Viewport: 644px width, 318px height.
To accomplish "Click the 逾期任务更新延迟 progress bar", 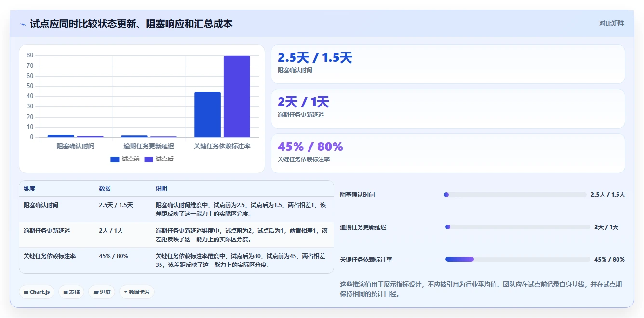I will pos(518,227).
